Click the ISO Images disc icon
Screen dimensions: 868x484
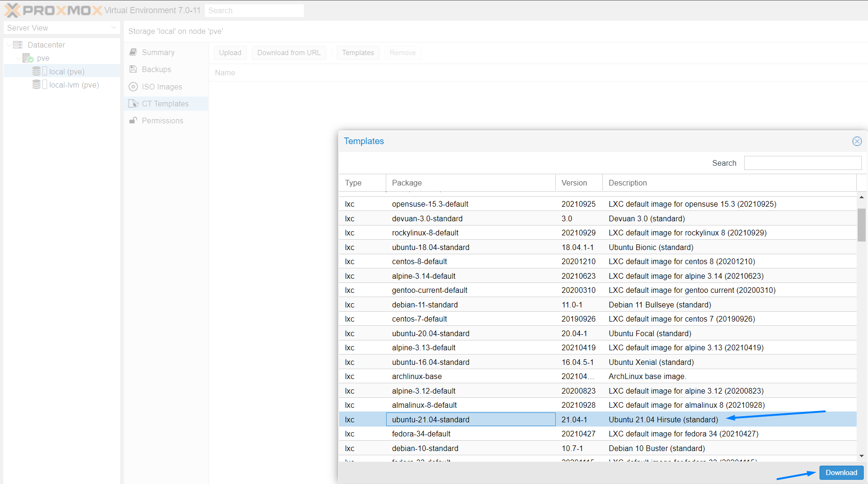click(x=133, y=87)
